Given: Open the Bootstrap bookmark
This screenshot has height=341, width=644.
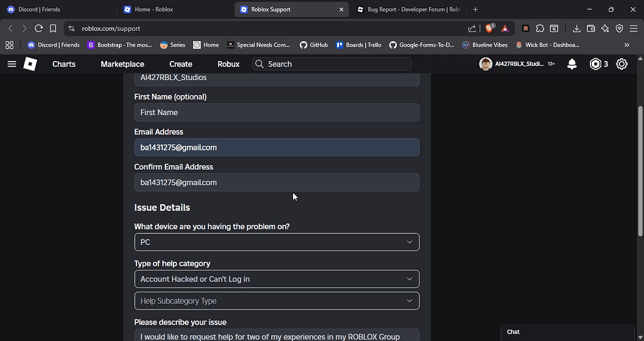Looking at the screenshot, I should pos(120,45).
